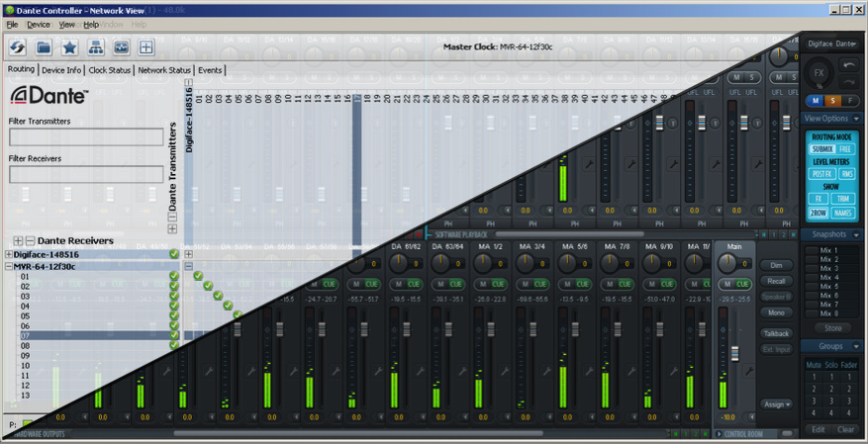Screen dimensions: 868x444
Task: Click the undo arrow in TotalMix panel
Action: point(849,66)
